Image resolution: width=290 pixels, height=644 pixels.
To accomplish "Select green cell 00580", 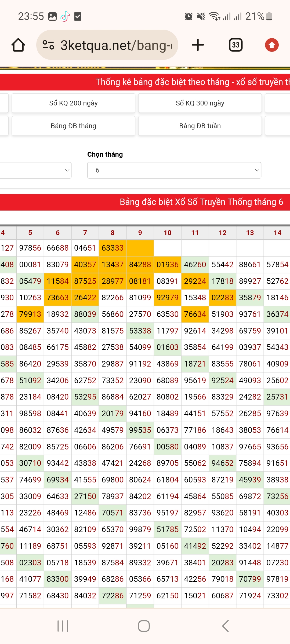I will pyautogui.click(x=168, y=447).
